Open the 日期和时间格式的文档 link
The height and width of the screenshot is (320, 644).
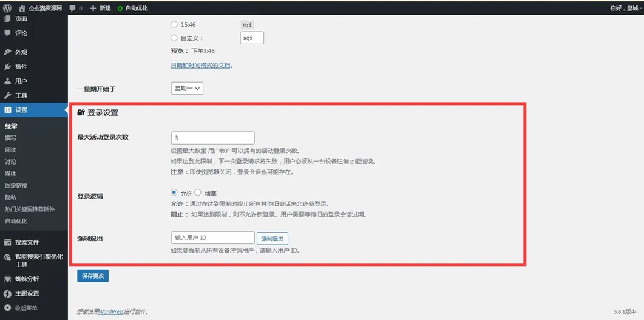click(200, 66)
